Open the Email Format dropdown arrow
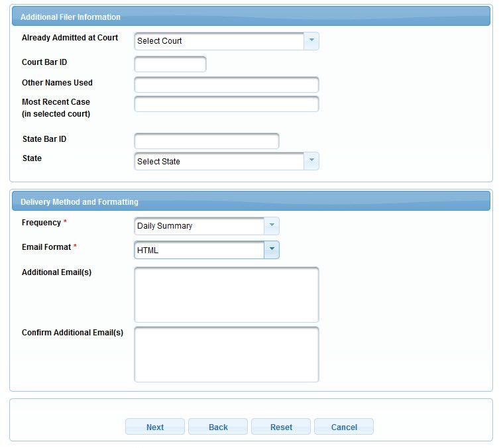 point(271,250)
